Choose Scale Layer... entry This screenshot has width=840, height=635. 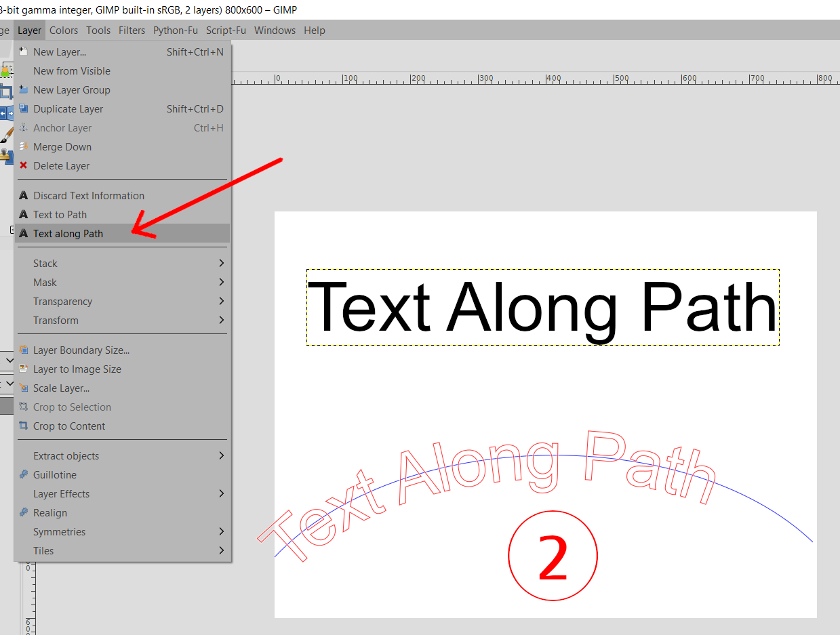123,388
